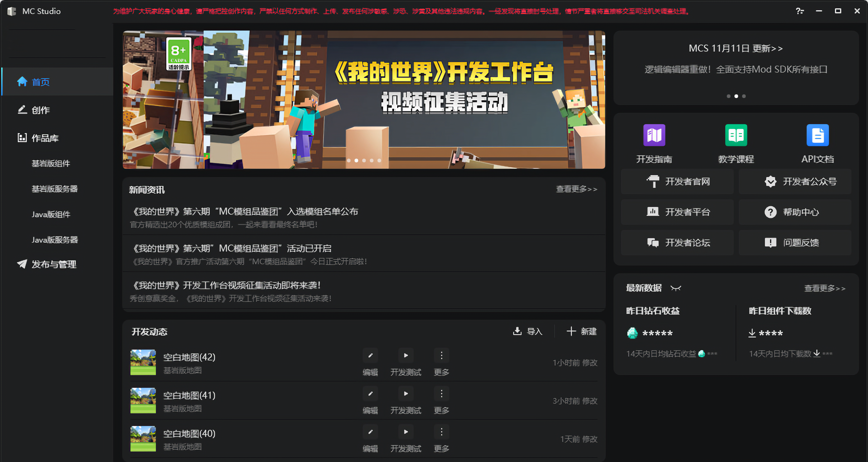The width and height of the screenshot is (868, 462).
Task: Click the edit pencil for 空白地图(41)
Action: (x=370, y=393)
